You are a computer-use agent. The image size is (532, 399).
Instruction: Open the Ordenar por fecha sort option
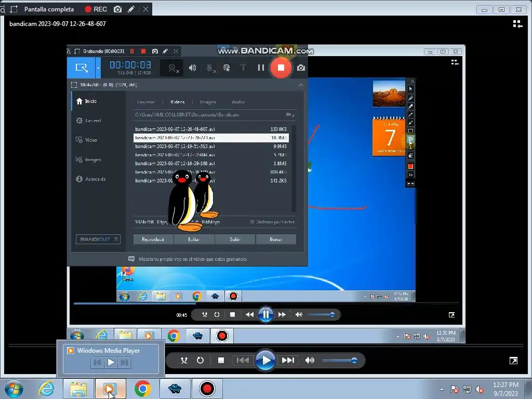tap(272, 222)
